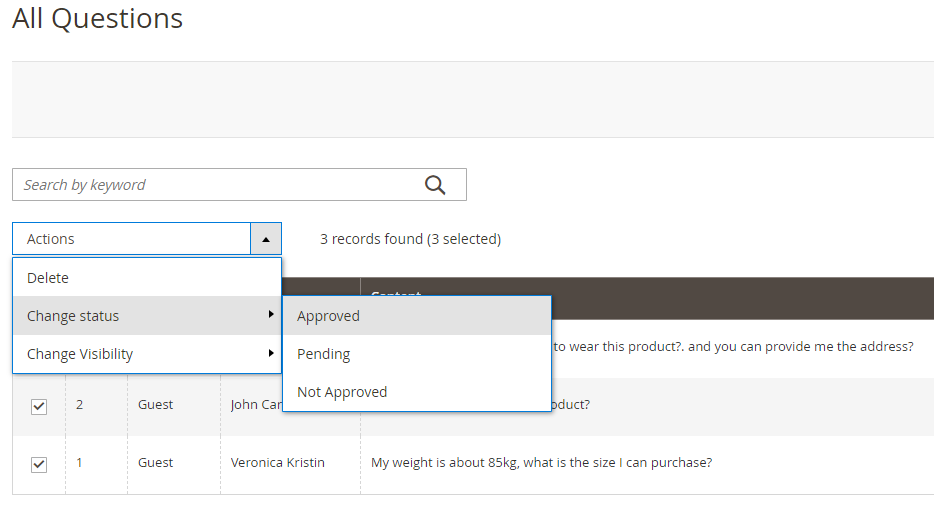
Task: Toggle the checkbox in Veronica Kristin's row
Action: [x=39, y=464]
